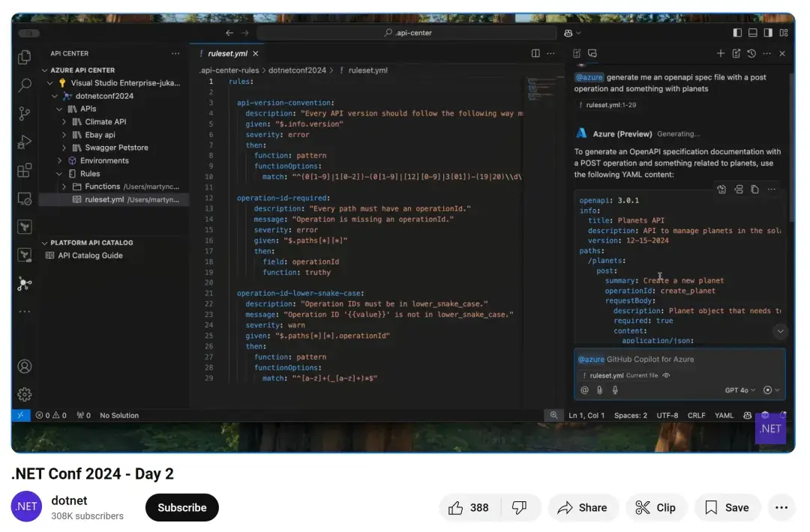
Task: Expand the Functions folder
Action: coord(64,187)
